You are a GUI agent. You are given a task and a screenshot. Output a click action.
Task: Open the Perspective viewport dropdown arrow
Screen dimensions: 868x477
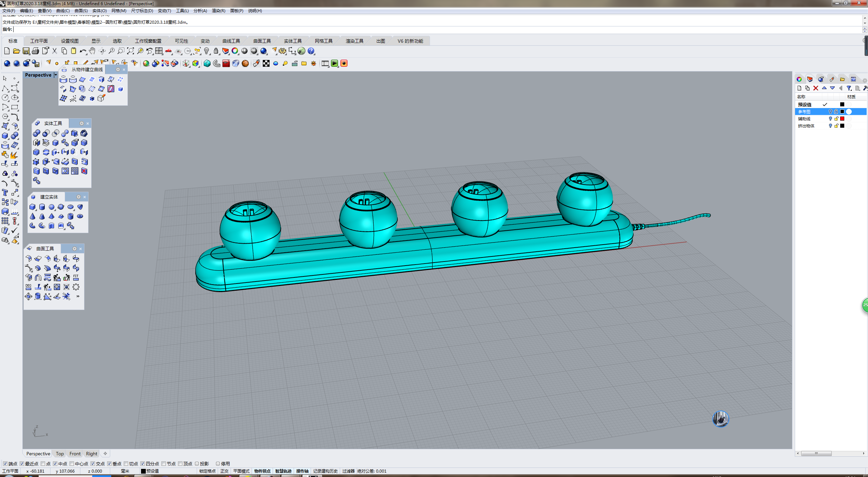pos(56,75)
